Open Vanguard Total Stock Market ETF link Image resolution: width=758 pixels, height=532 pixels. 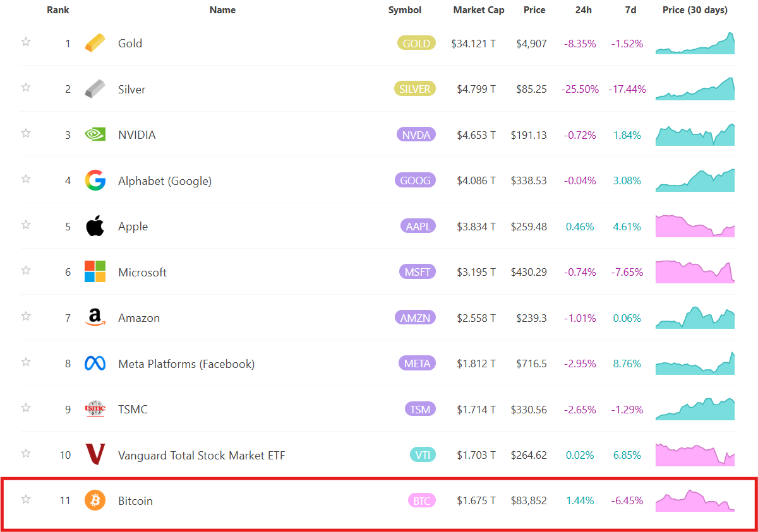(x=202, y=455)
